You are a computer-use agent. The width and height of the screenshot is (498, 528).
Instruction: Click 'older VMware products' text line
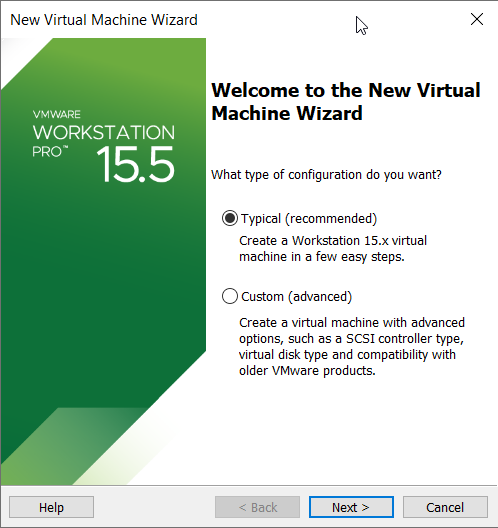point(307,371)
